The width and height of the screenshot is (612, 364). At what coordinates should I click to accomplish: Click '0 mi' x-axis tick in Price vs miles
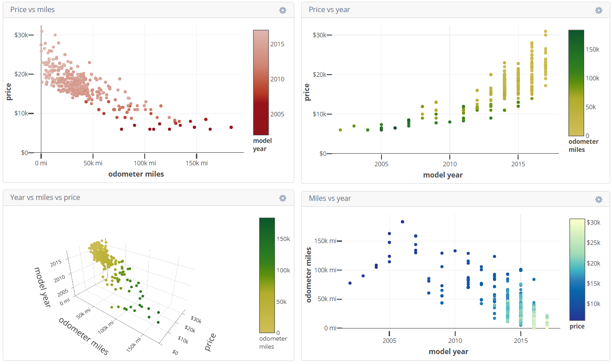(x=41, y=163)
